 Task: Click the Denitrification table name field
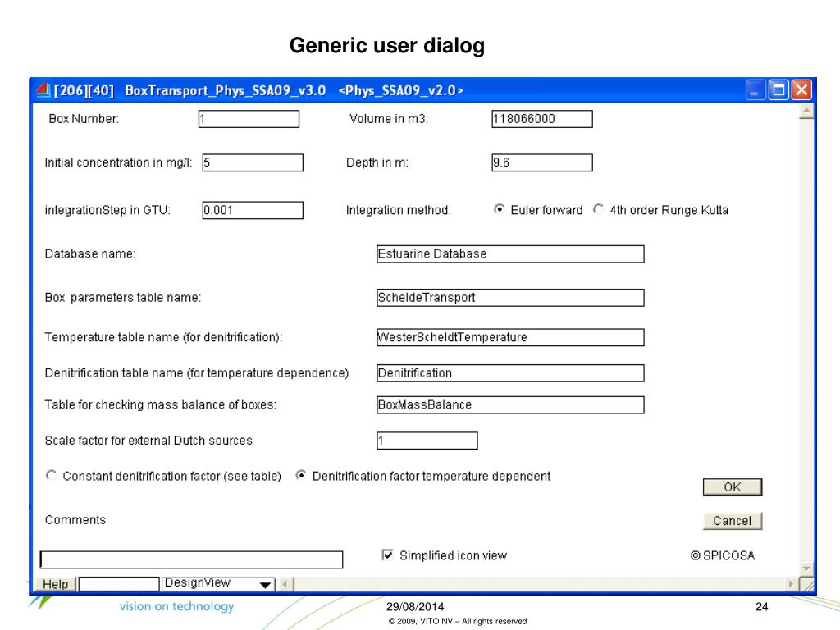tap(510, 373)
